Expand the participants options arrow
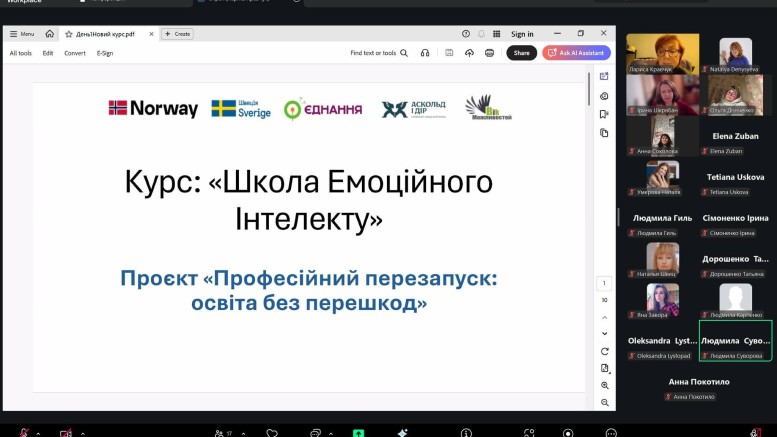This screenshot has width=777, height=437. click(243, 434)
